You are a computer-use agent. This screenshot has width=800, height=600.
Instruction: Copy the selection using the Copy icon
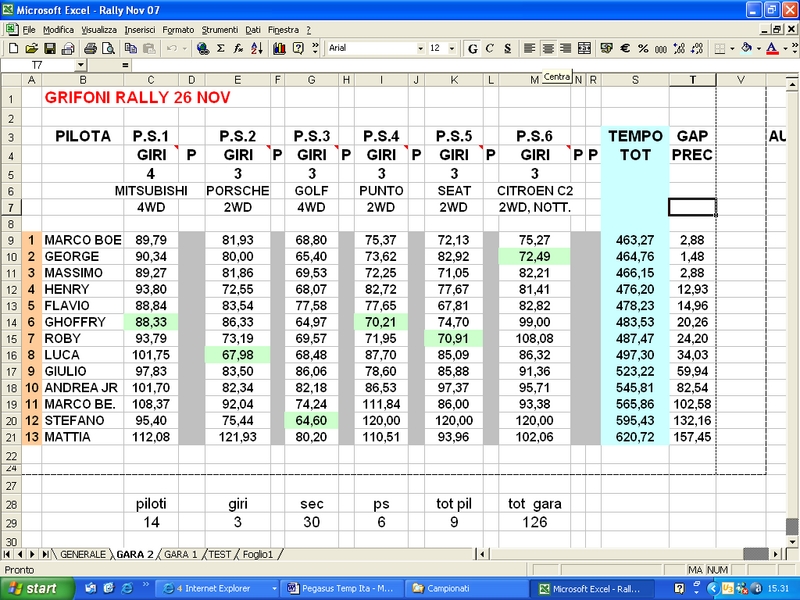coord(131,48)
